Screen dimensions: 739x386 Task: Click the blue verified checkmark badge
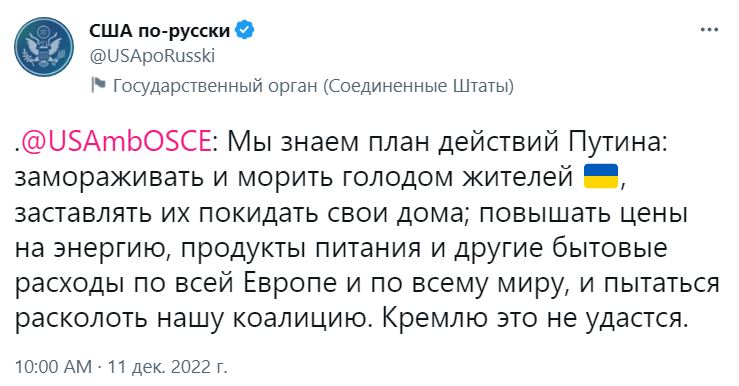pyautogui.click(x=245, y=30)
